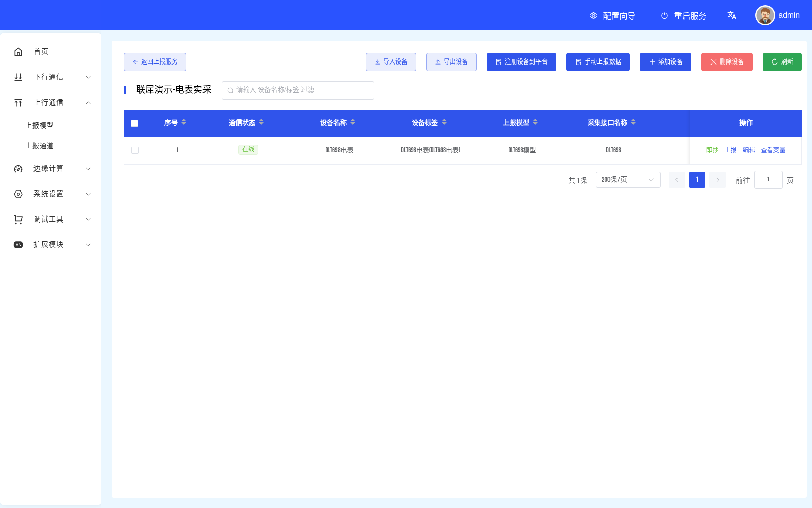Click the edge computing gauge icon

(x=18, y=169)
